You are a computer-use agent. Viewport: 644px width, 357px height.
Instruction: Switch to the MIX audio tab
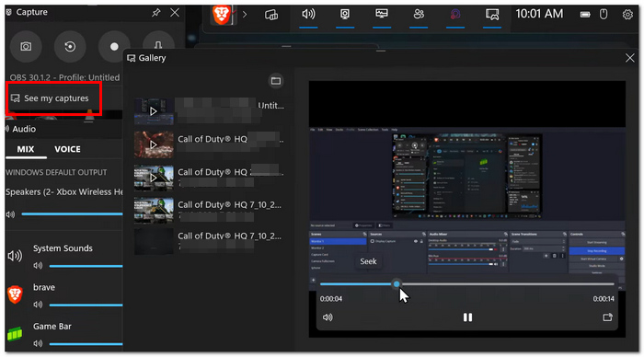click(26, 149)
